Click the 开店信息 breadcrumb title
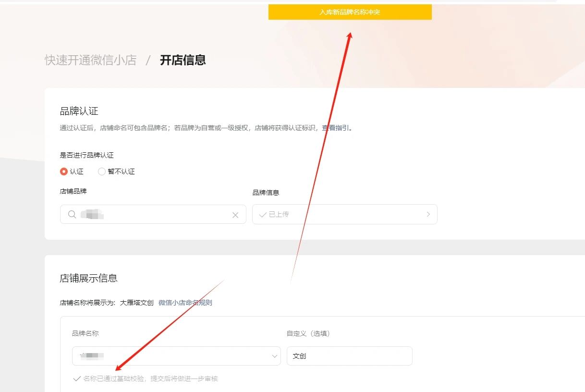The width and height of the screenshot is (585, 392). [x=183, y=60]
